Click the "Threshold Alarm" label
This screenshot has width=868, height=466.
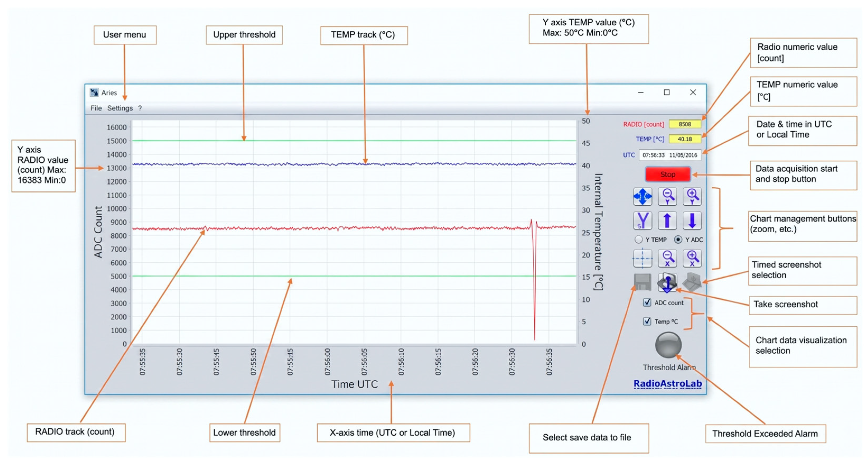669,367
